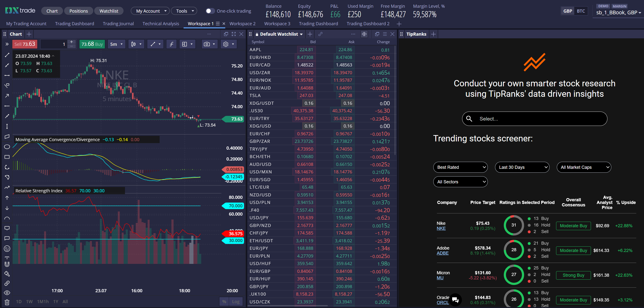This screenshot has height=308, width=644.
Task: Open the Trading Journal page
Action: point(118,24)
